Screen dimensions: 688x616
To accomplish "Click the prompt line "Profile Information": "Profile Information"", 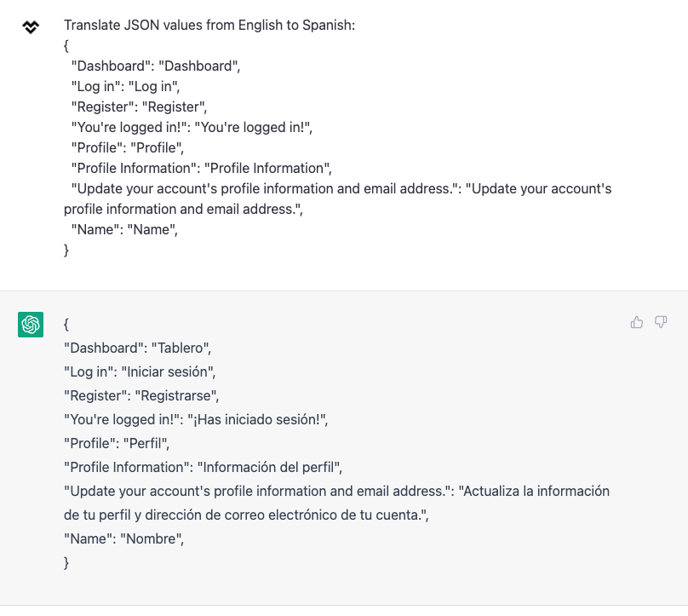I will 202,168.
